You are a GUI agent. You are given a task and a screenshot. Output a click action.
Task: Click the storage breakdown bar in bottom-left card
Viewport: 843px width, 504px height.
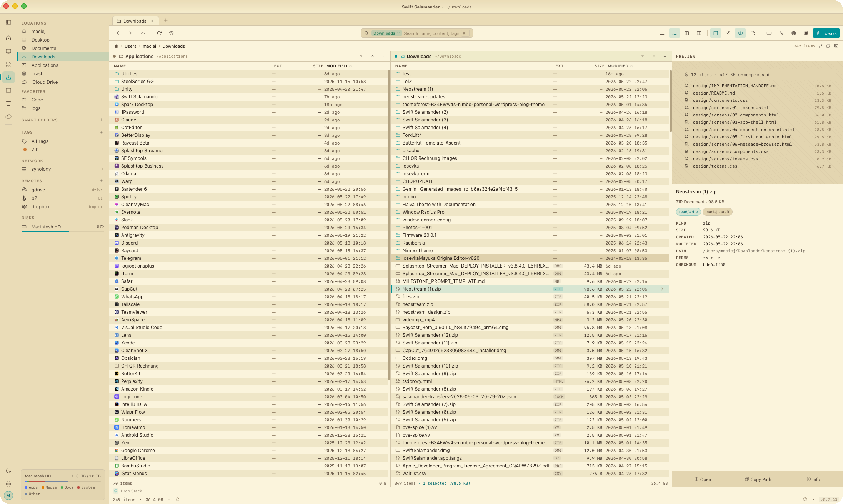point(63,481)
